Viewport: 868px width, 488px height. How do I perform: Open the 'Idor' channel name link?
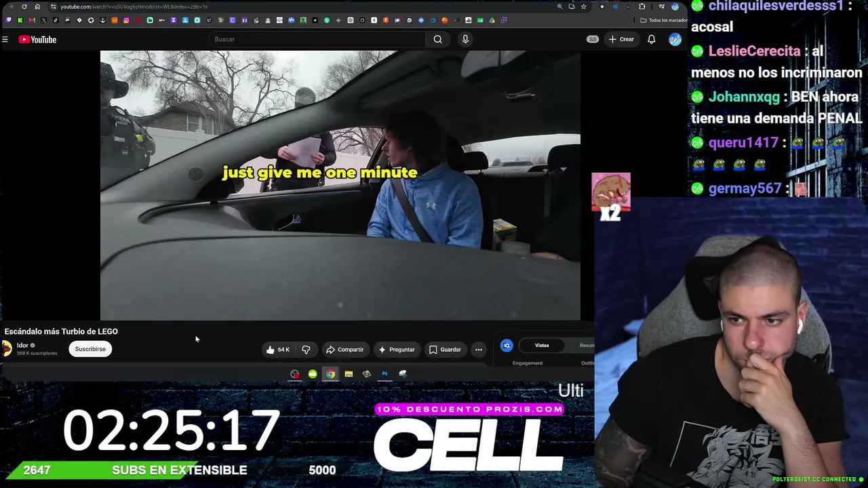22,345
